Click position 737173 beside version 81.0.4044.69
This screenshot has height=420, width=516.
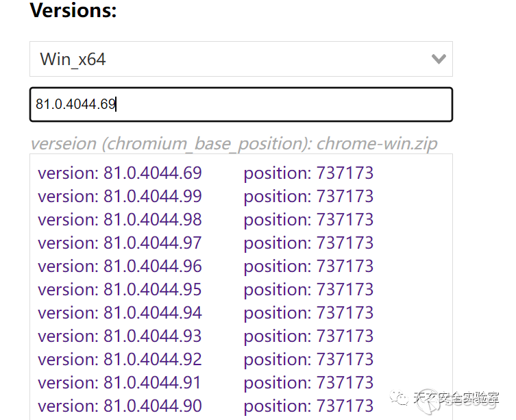(308, 173)
